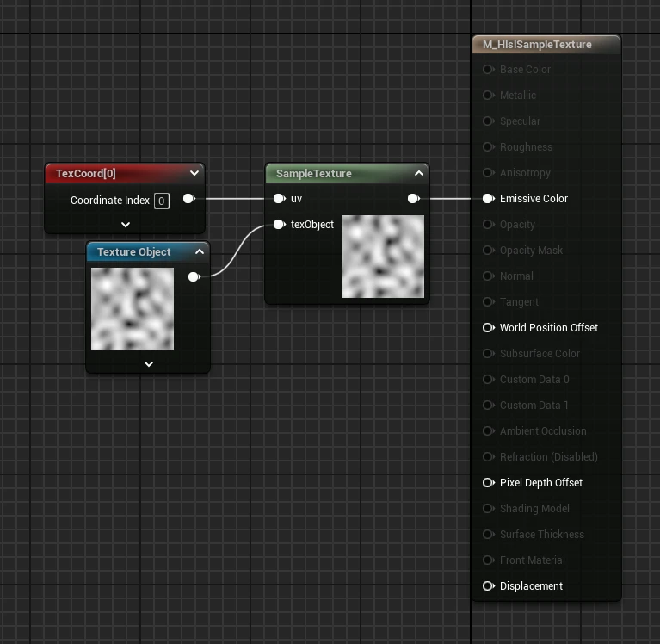This screenshot has height=644, width=660.
Task: Click the World Position Offset pin
Action: click(488, 328)
